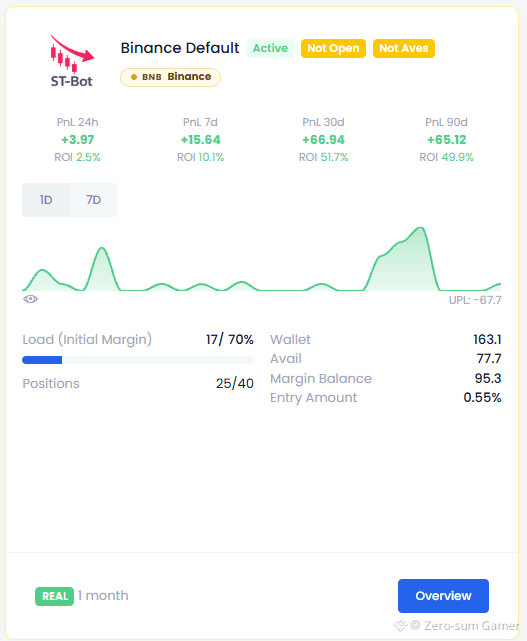Click the Margin Balance value 95.3

pos(488,378)
